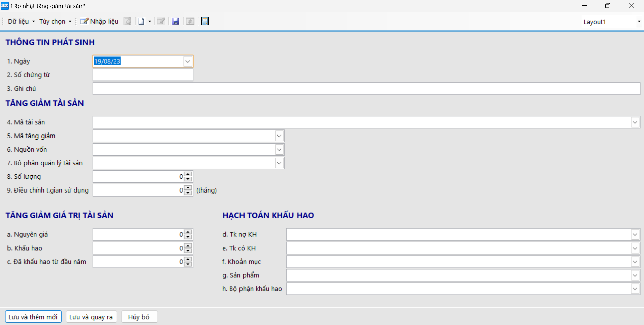Expand the Mã tài sản dropdown

tap(635, 122)
